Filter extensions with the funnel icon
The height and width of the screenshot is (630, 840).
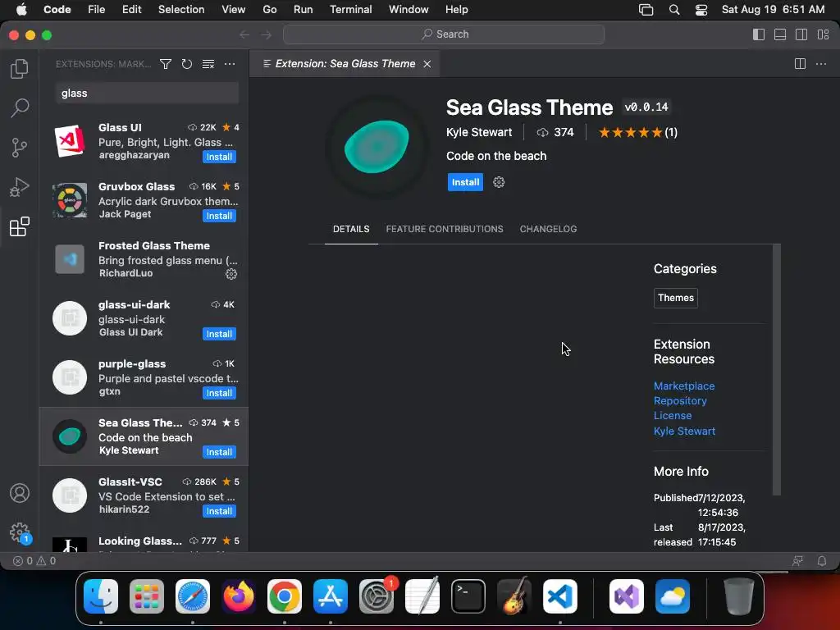coord(166,64)
